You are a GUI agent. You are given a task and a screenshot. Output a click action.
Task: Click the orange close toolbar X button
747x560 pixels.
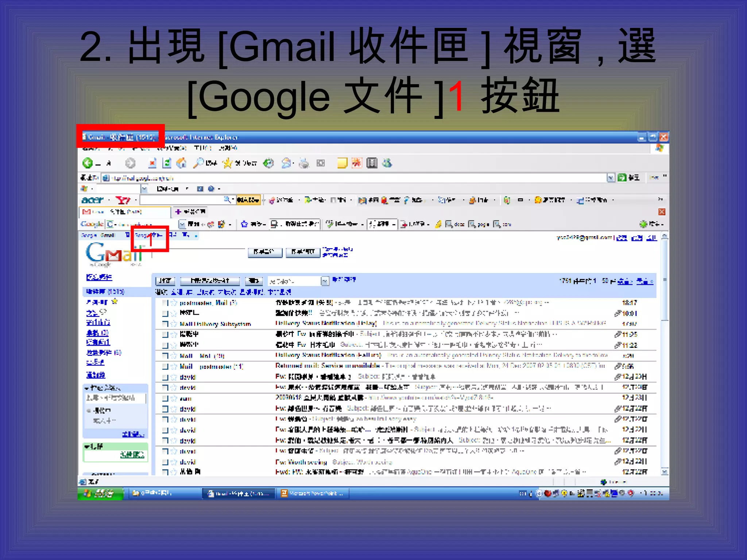tap(662, 212)
